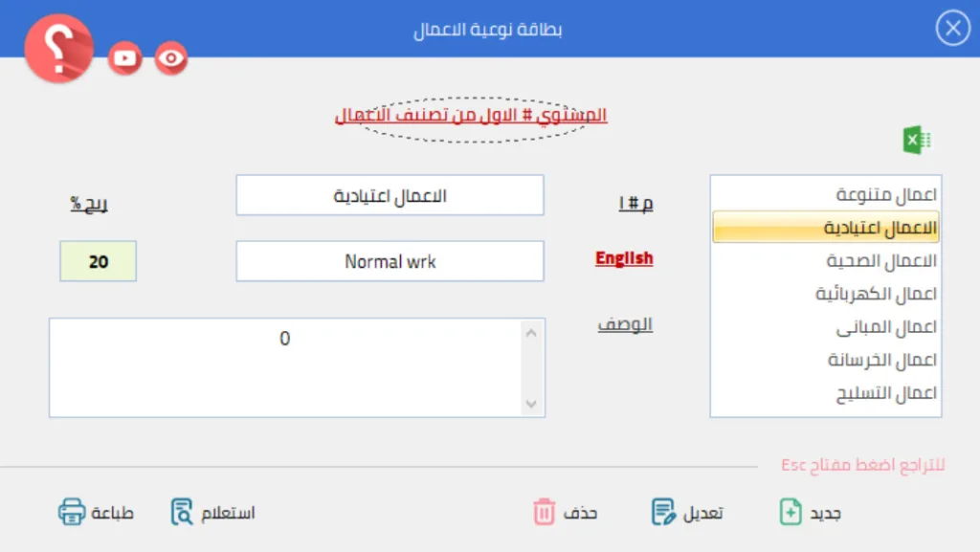The image size is (980, 552).
Task: Click the طباعة (Print) button
Action: pos(96,513)
